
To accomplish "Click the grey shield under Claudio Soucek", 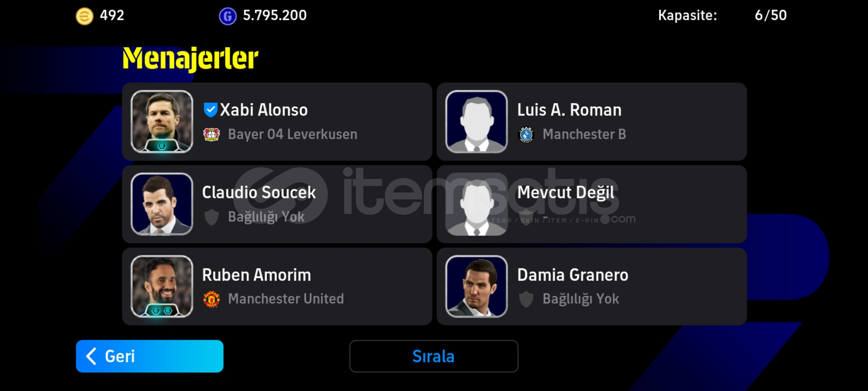I will coord(212,217).
